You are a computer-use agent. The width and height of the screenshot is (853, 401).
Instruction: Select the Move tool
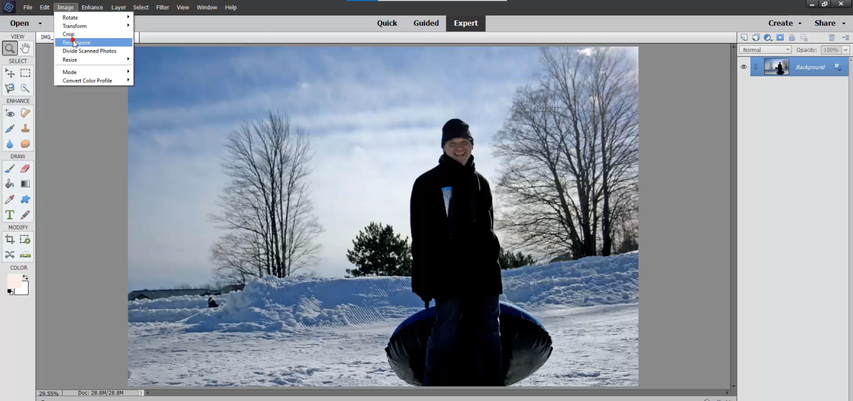9,73
